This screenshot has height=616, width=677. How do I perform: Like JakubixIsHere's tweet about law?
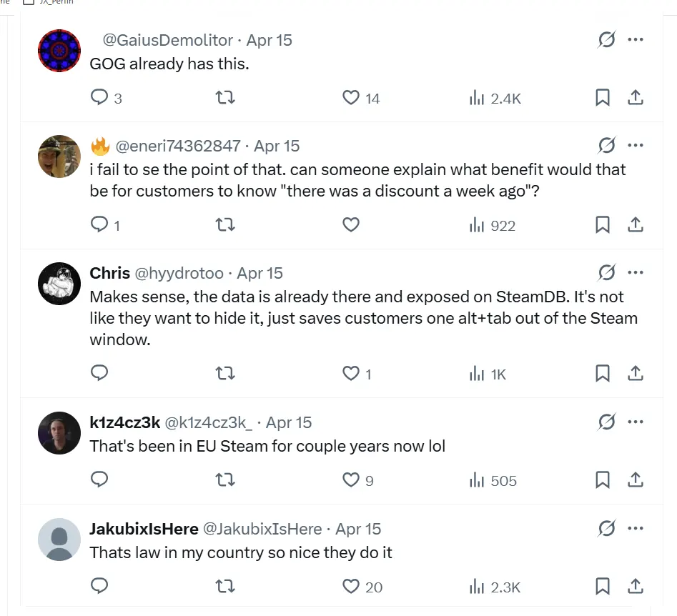coord(350,587)
